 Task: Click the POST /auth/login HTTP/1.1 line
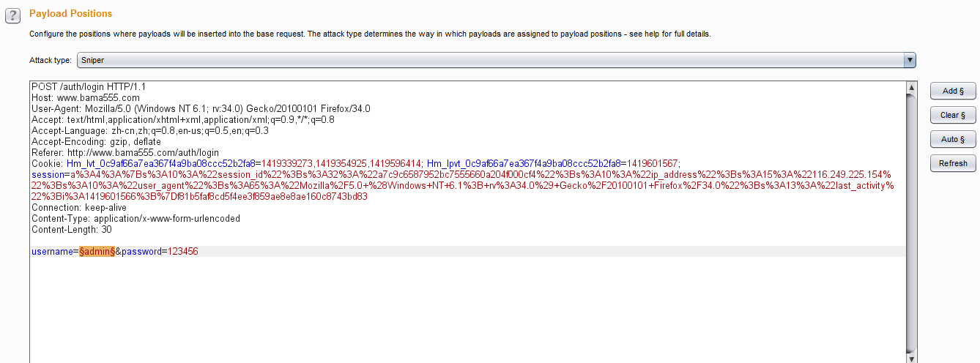(90, 86)
